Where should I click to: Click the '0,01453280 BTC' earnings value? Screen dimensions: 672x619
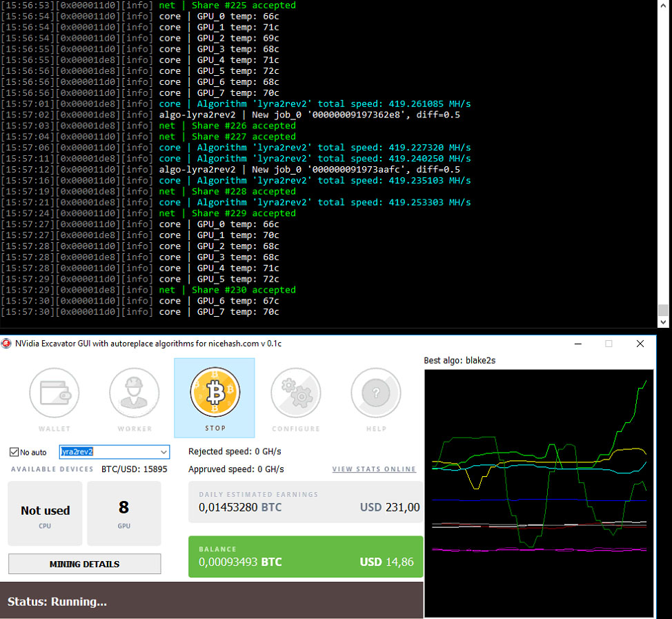click(240, 507)
